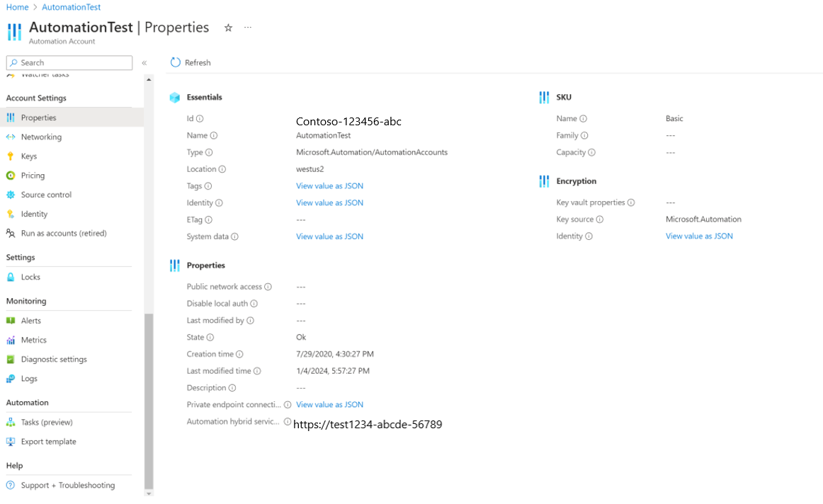Screen dimensions: 823x504
Task: Click the favorite star icon
Action: [x=228, y=28]
